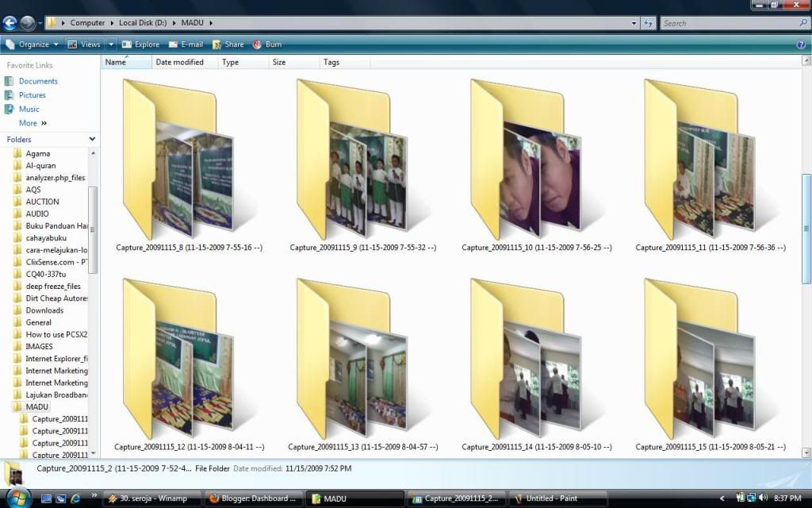812x508 pixels.
Task: Click the search magnifier icon
Action: (x=803, y=23)
